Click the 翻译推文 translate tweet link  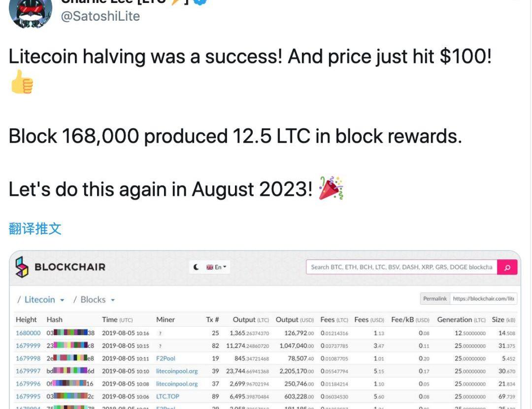pos(35,228)
